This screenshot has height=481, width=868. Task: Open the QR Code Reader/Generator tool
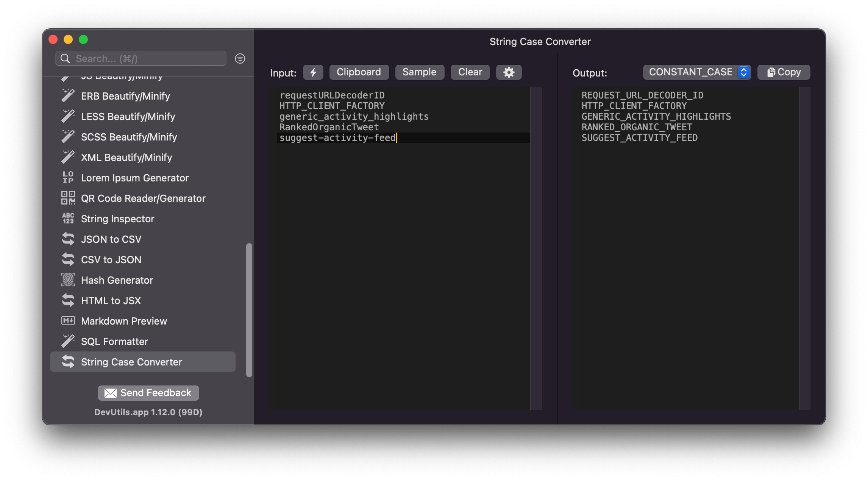(143, 198)
